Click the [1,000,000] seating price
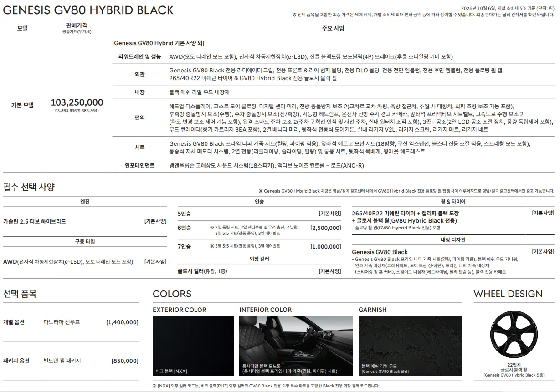This screenshot has height=392, width=560. point(325,246)
